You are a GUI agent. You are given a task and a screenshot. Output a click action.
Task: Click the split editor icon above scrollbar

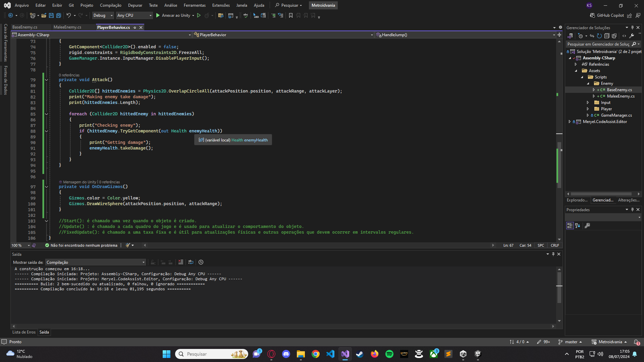click(x=559, y=35)
